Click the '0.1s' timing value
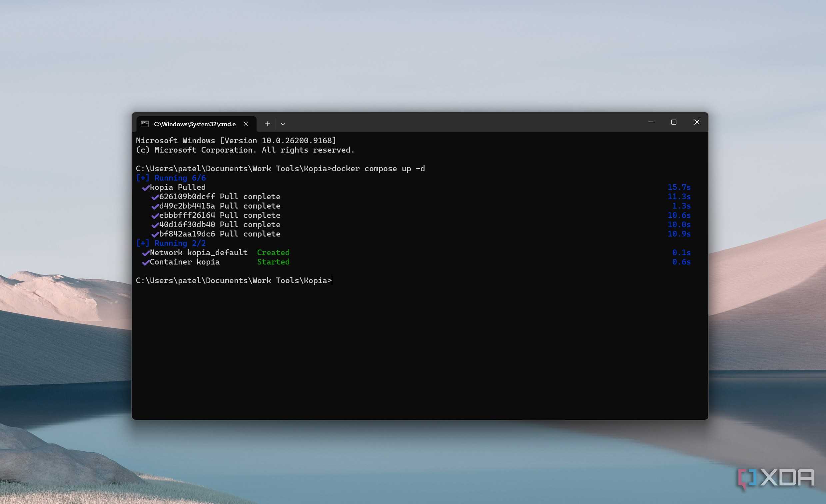 [x=681, y=253]
